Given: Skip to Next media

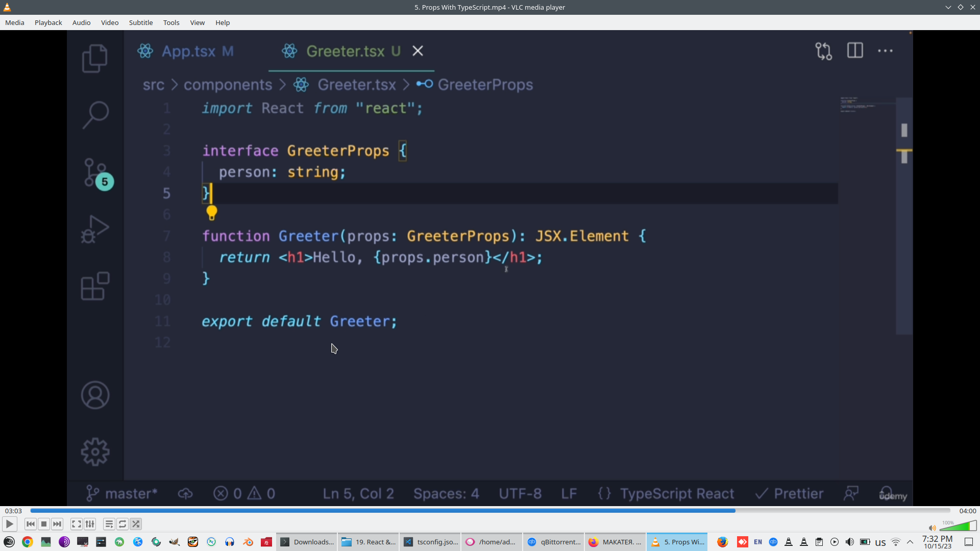Looking at the screenshot, I should 57,524.
